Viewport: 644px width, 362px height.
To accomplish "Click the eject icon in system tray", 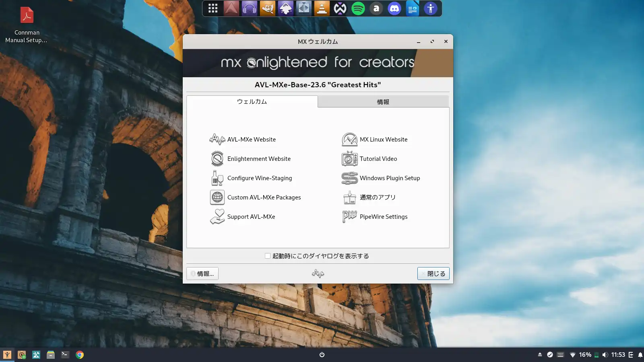I will tap(540, 355).
